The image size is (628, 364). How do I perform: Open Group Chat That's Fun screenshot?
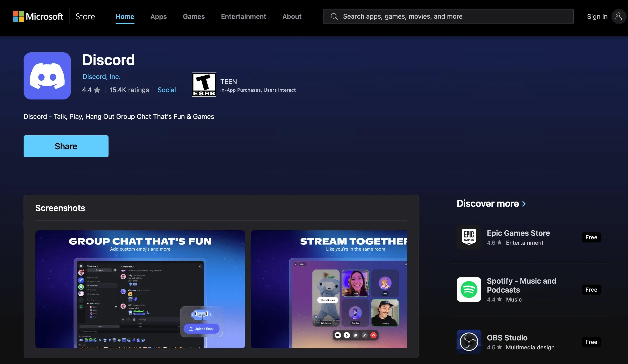tap(140, 289)
